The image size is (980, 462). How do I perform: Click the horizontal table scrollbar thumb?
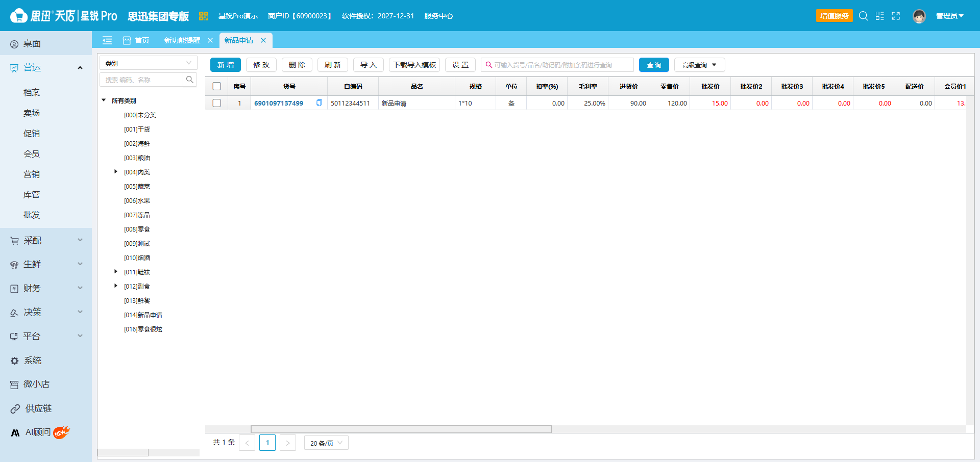tap(401, 429)
